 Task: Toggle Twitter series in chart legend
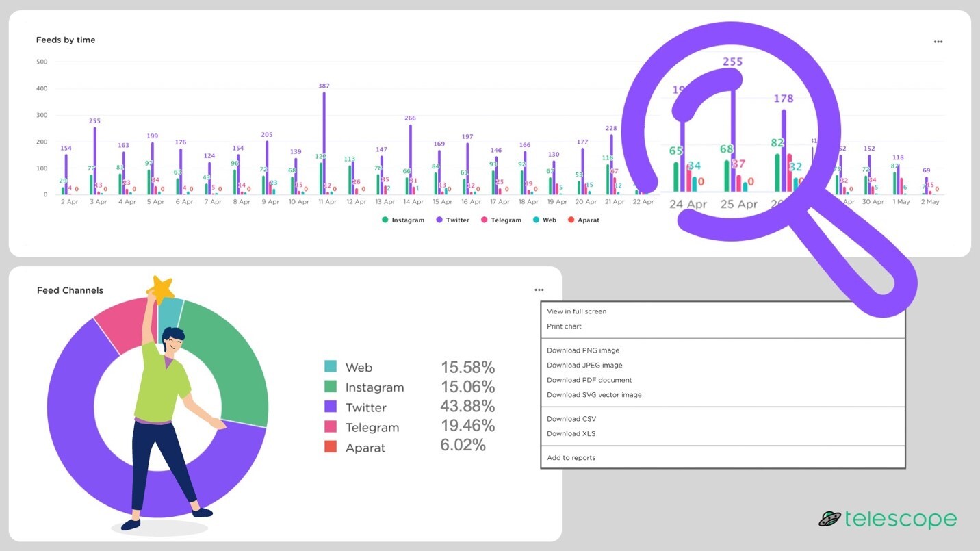pos(452,220)
